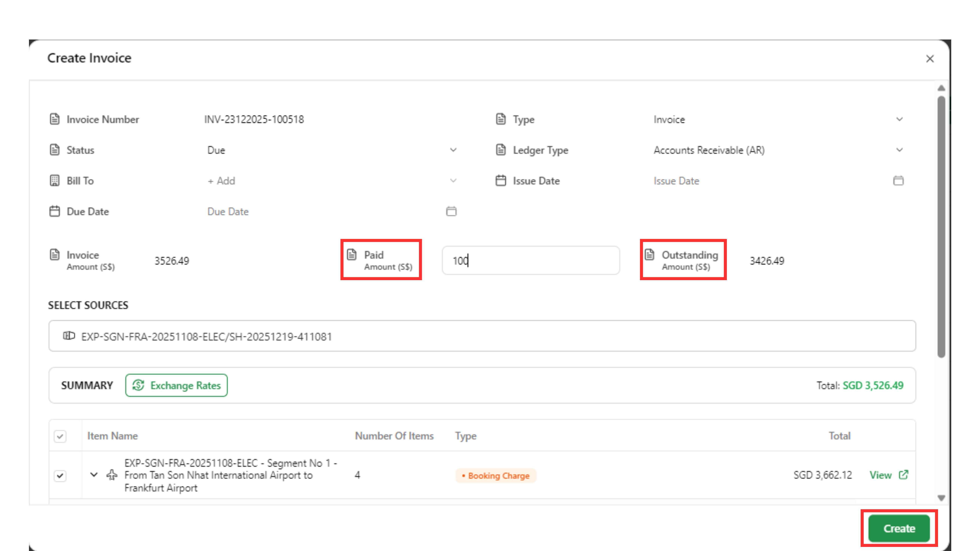Uncheck the Segment No 1 row checkbox

click(60, 476)
